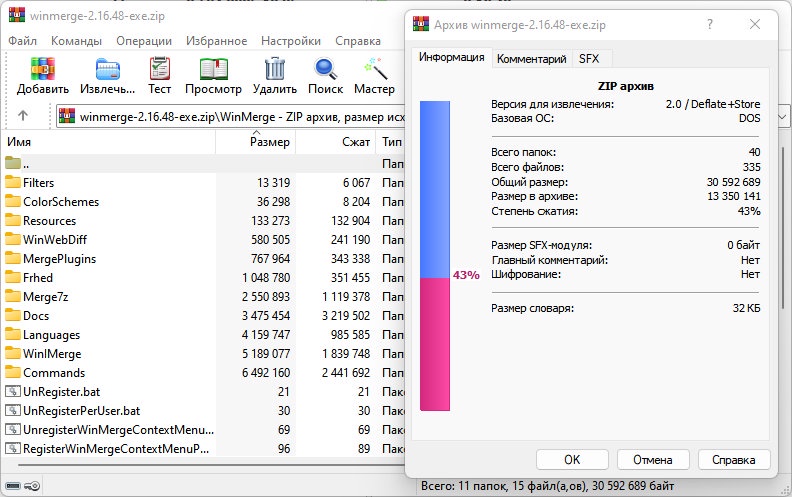Select the RegisterWinMergeContextMenuP file row

tap(205, 449)
